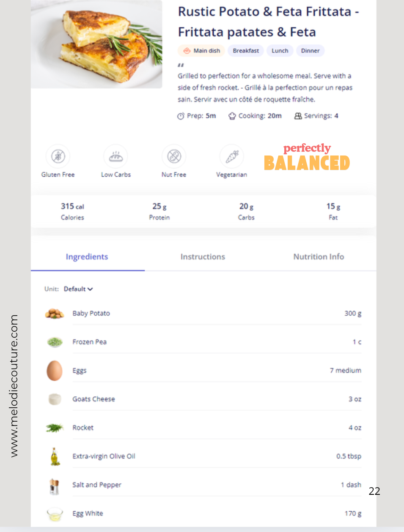
Task: Click the Baby Potato ingredient icon
Action: pyautogui.click(x=54, y=314)
